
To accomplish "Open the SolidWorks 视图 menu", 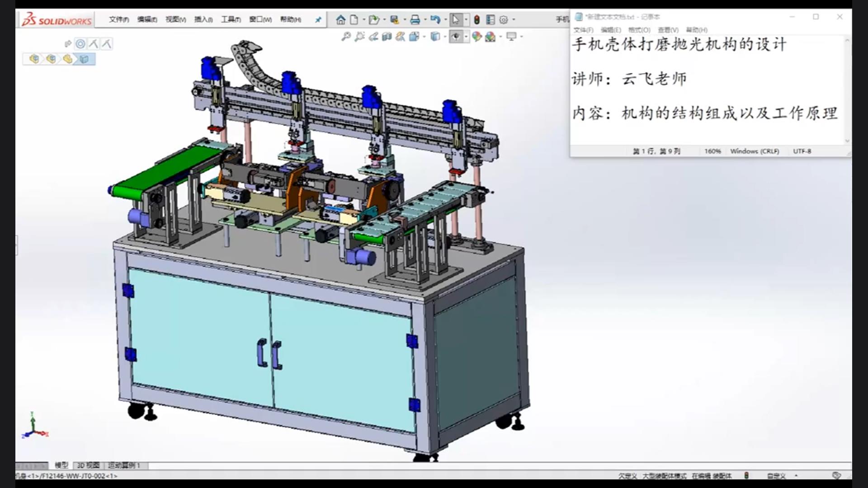I will [x=175, y=19].
